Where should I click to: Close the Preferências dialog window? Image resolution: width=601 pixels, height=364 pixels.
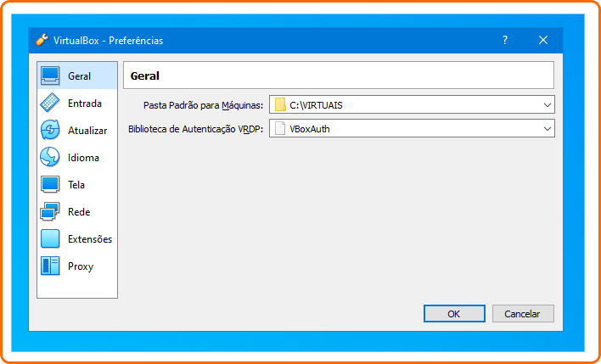[x=543, y=40]
